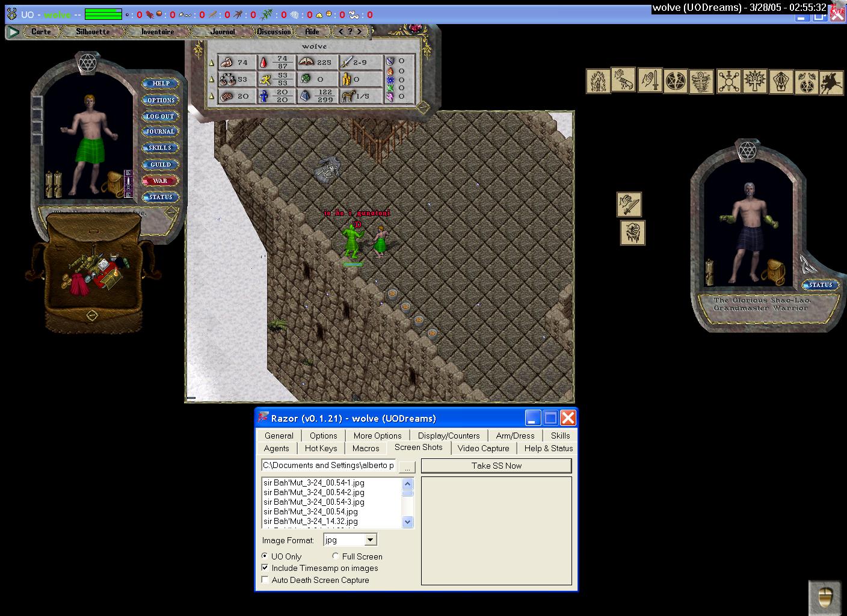Click the GUILD paperdoll button

160,164
